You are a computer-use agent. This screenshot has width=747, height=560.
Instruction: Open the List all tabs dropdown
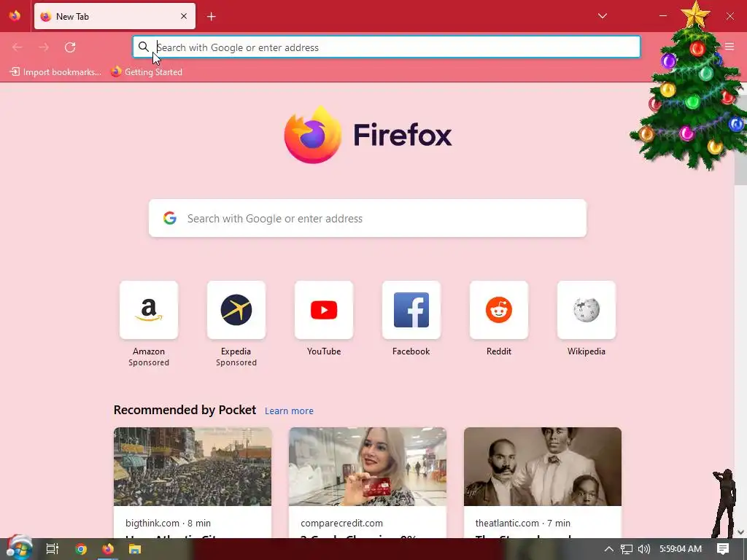coord(602,16)
